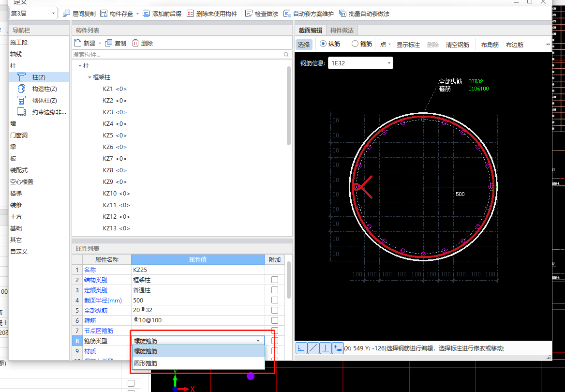Click the 名称 value KZ25 cell
Image resolution: width=565 pixels, height=392 pixels.
pos(198,270)
